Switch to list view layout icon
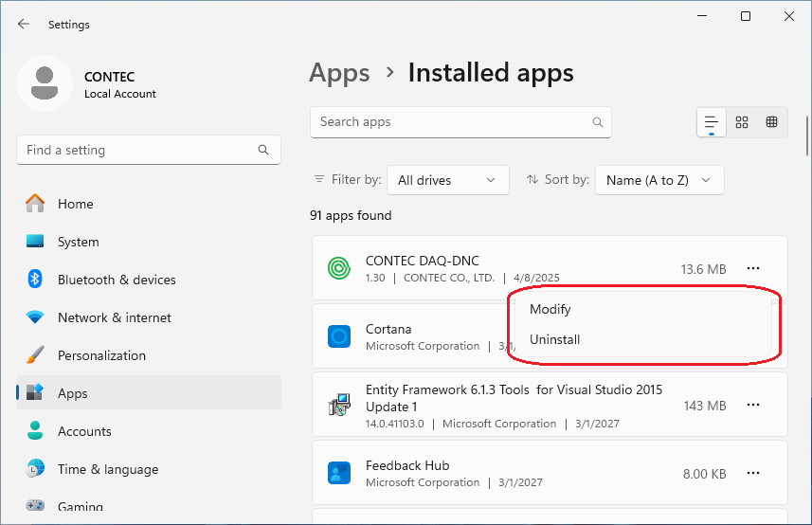 click(x=711, y=122)
